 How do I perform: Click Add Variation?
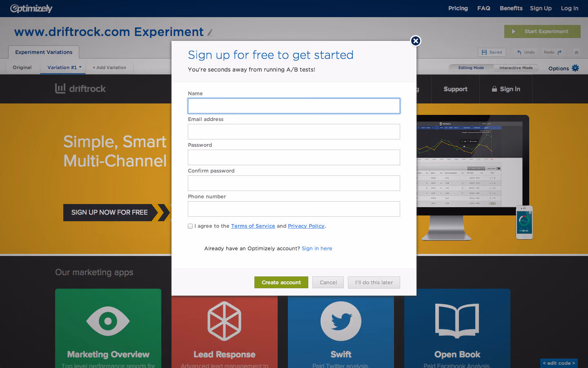109,67
